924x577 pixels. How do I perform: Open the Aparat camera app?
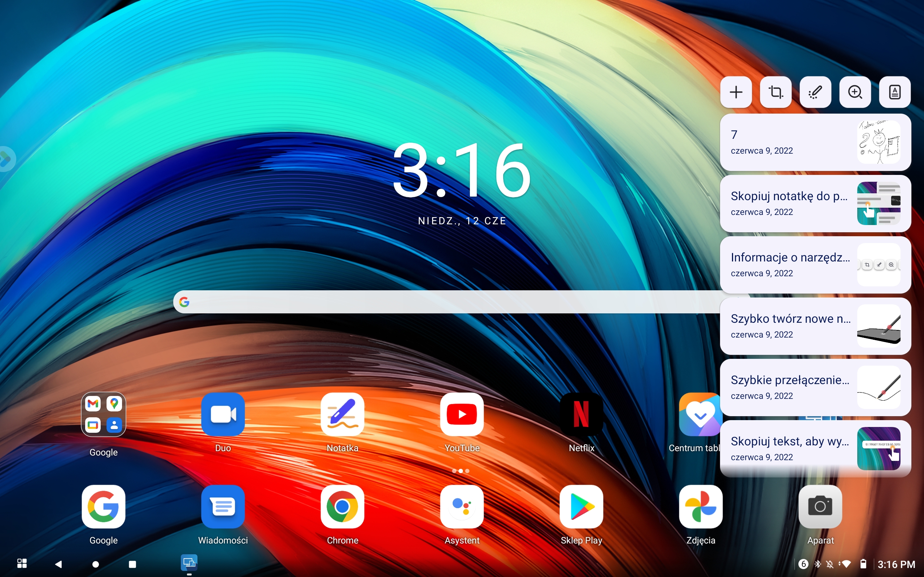tap(820, 507)
